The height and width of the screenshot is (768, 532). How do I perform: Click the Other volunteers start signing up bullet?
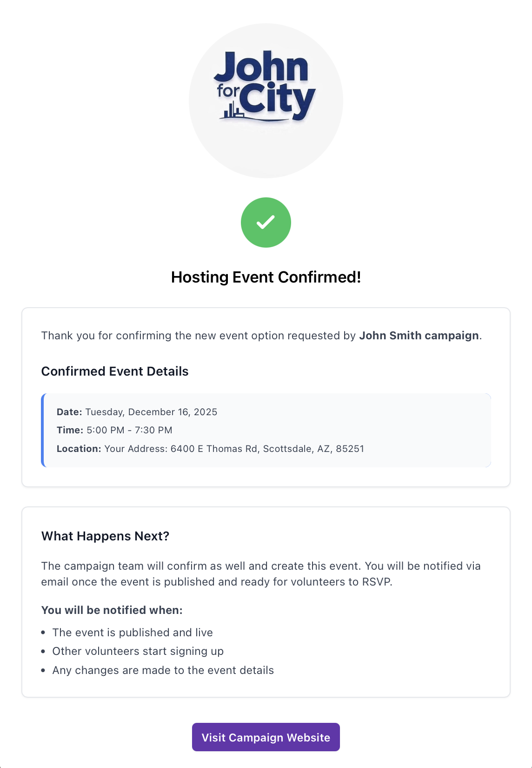[138, 651]
